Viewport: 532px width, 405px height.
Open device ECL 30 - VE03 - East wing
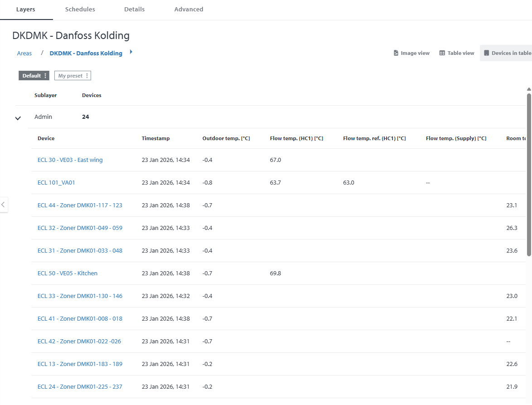[x=70, y=160]
